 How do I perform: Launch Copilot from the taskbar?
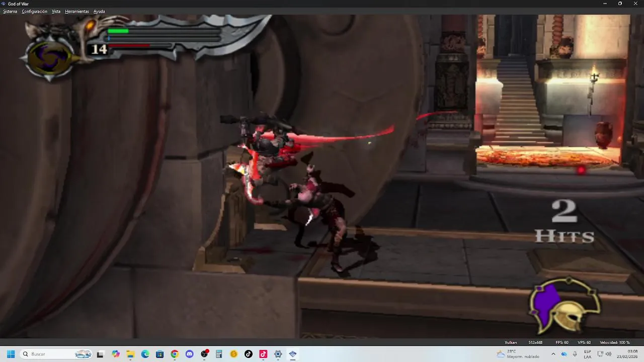pyautogui.click(x=116, y=354)
